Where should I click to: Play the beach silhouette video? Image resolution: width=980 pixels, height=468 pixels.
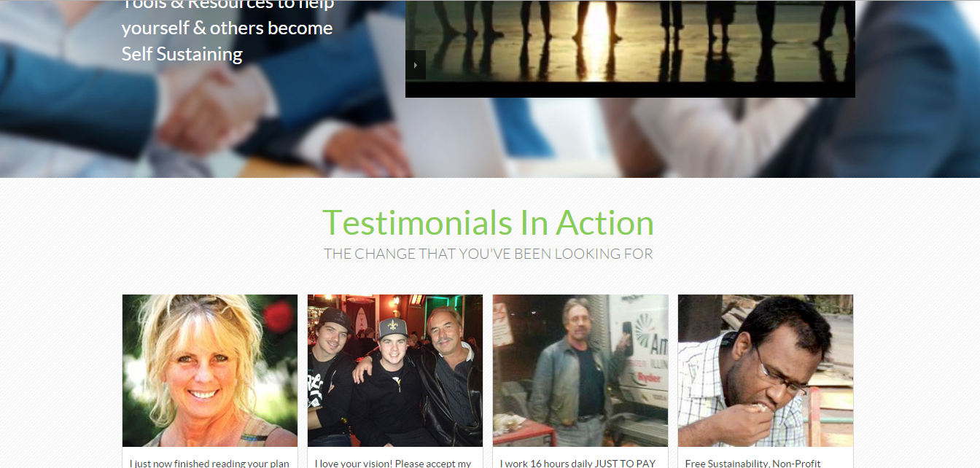click(x=416, y=65)
